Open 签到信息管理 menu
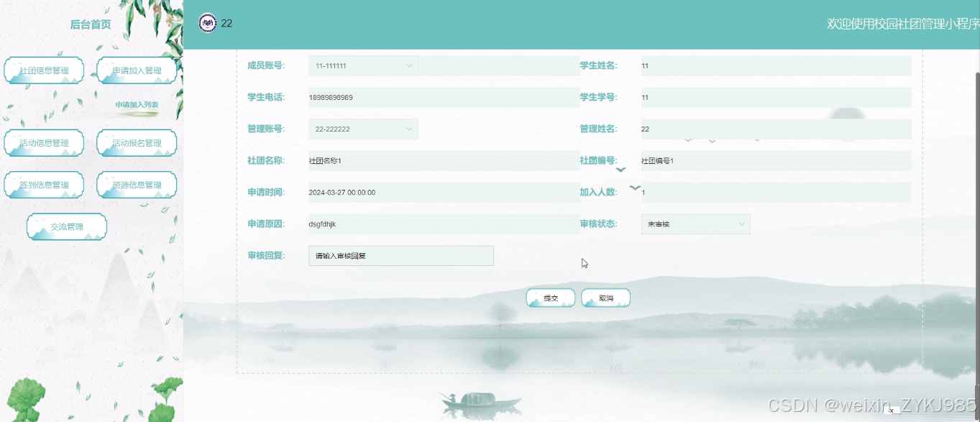The image size is (980, 422). point(44,184)
